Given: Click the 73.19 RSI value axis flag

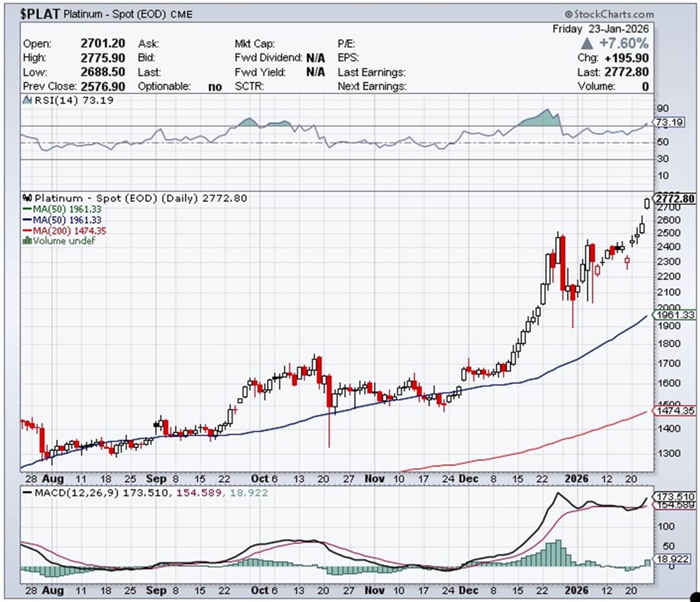Looking at the screenshot, I should [669, 122].
